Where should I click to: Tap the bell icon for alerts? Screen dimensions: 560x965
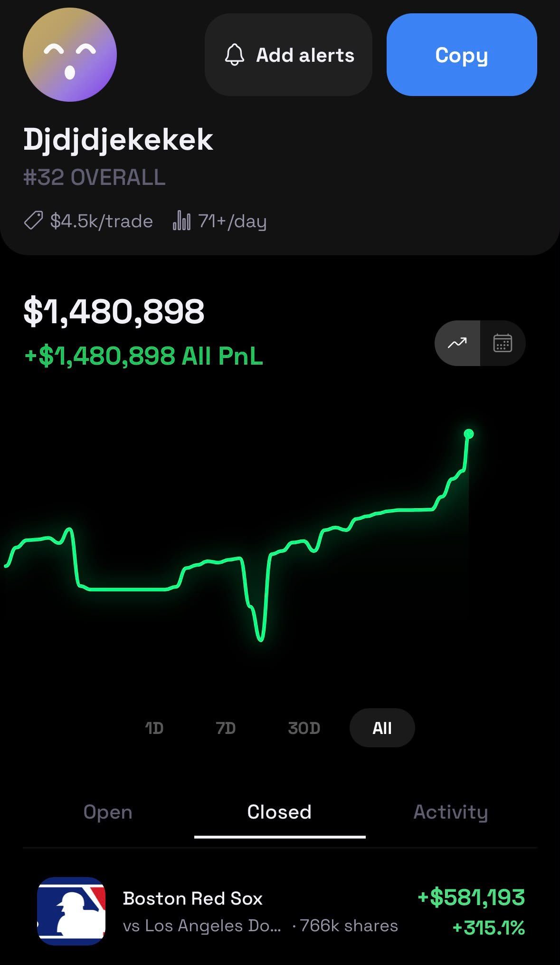point(234,55)
